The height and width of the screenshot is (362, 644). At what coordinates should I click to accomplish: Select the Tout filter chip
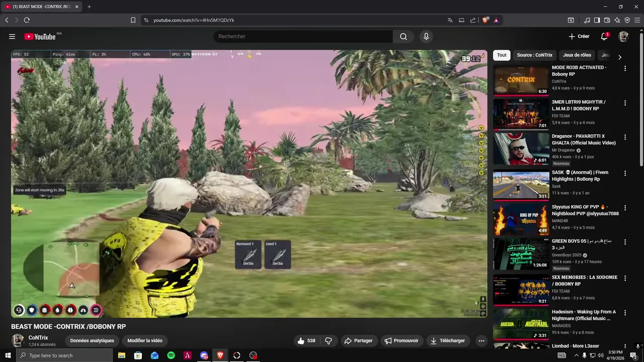502,55
